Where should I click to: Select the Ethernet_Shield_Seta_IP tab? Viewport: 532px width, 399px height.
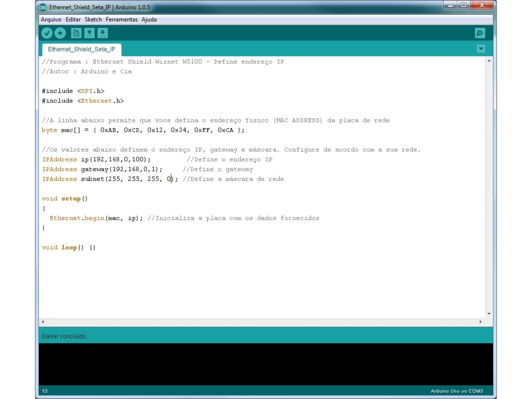point(82,49)
